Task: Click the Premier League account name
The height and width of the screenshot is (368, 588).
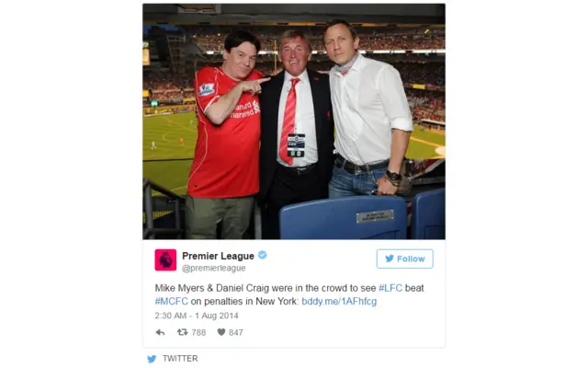Action: pos(218,256)
